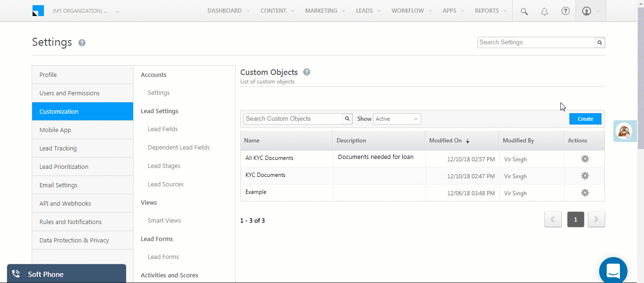The image size is (644, 283).
Task: Click the notifications bell icon
Action: (x=544, y=11)
